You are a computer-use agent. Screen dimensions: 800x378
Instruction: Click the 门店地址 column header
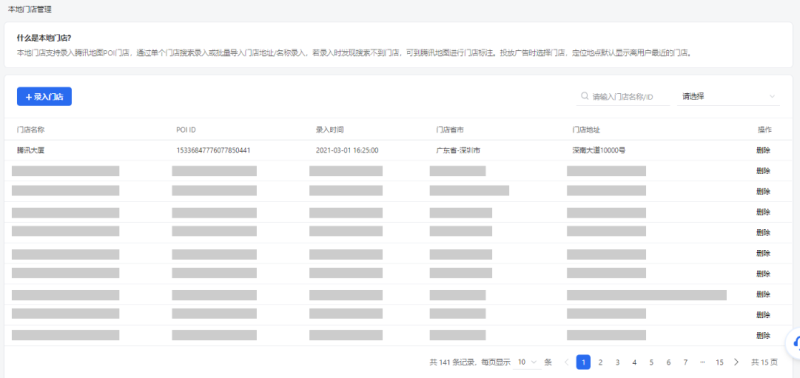point(586,130)
